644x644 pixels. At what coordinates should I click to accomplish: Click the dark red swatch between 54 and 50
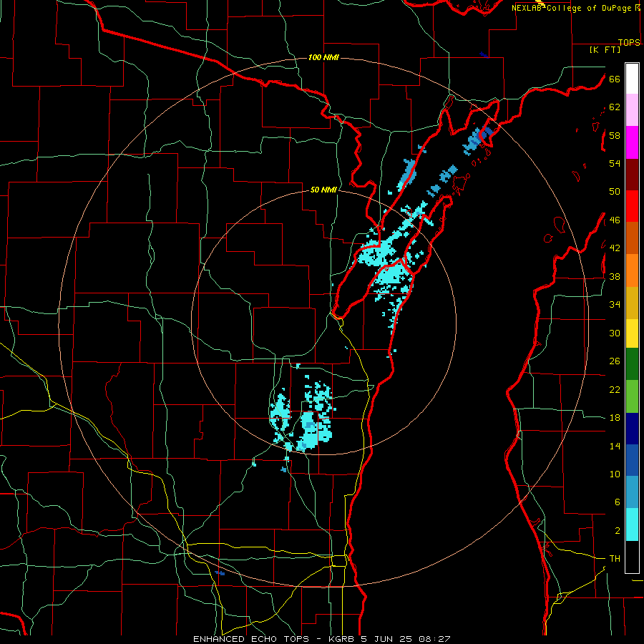point(632,174)
